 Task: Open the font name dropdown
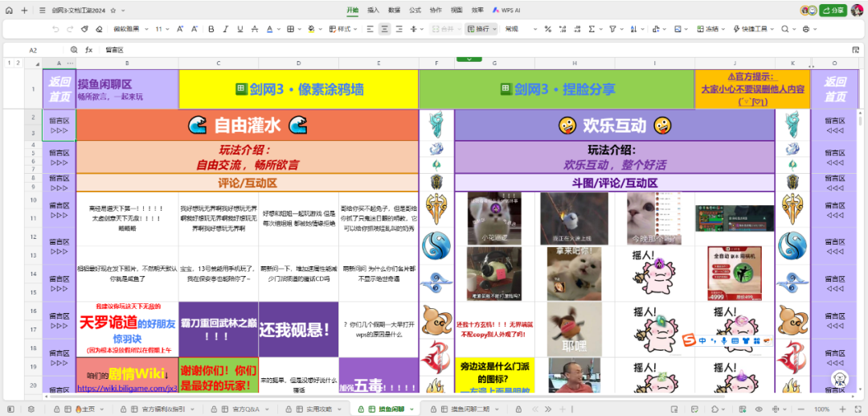(129, 29)
